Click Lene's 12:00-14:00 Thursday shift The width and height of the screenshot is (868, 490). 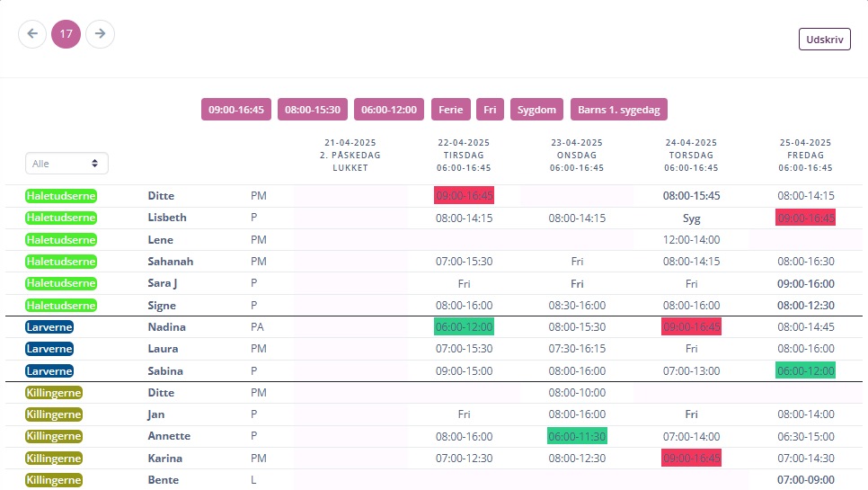tap(691, 240)
